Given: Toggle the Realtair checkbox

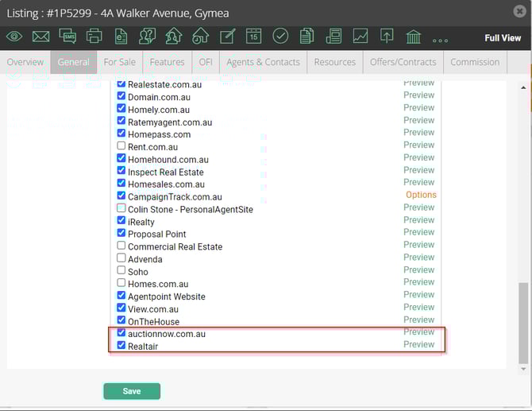Looking at the screenshot, I should 121,345.
